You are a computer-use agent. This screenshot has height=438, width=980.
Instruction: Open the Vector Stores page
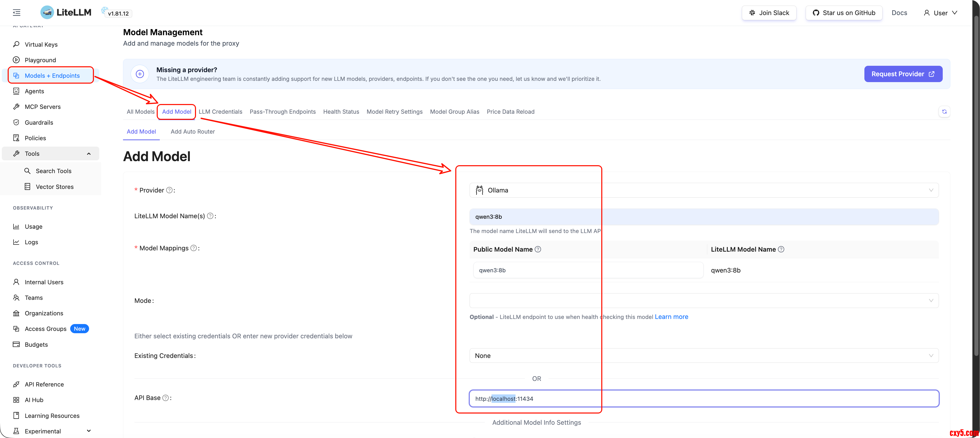point(54,187)
